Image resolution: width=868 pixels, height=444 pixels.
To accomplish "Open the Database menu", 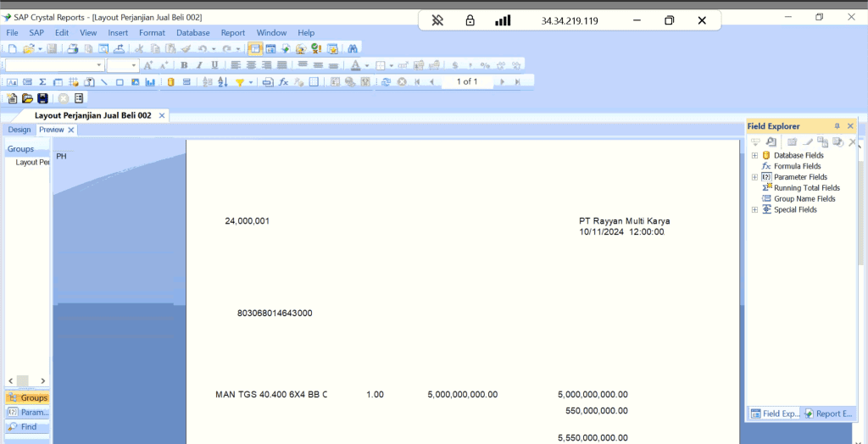I will (193, 33).
